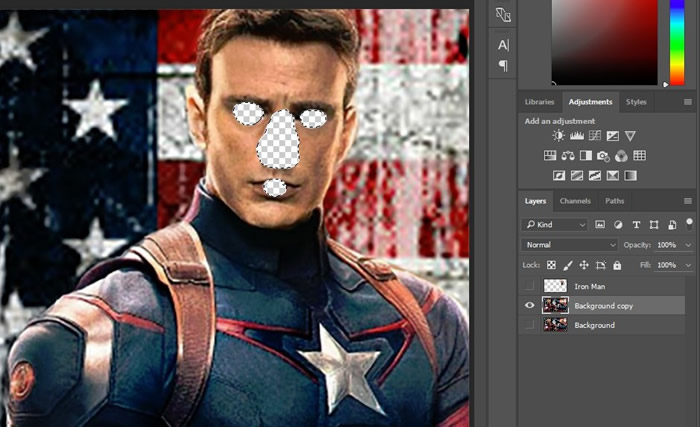Add a Posterize adjustment
Screen dimensions: 700x427
[x=577, y=176]
